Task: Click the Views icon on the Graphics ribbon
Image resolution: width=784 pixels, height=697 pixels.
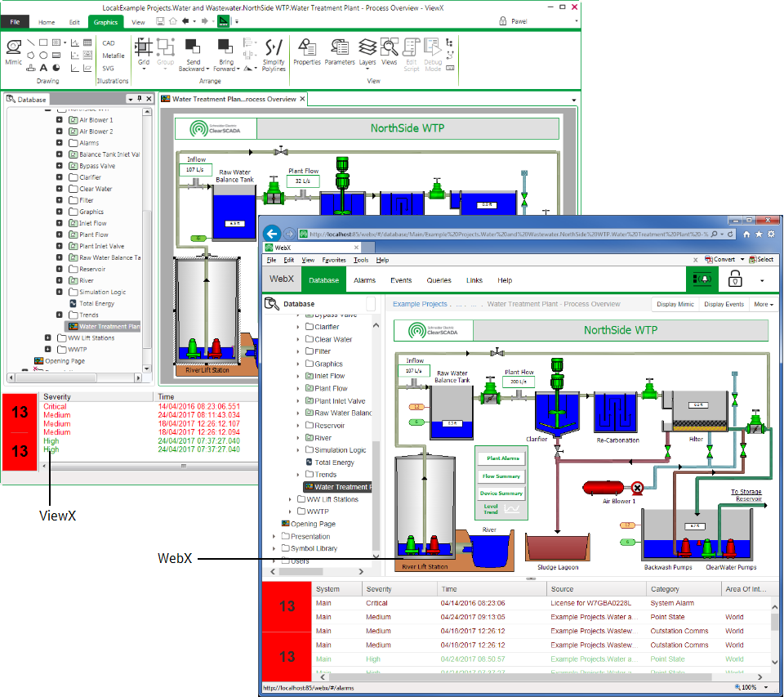Action: pos(389,51)
